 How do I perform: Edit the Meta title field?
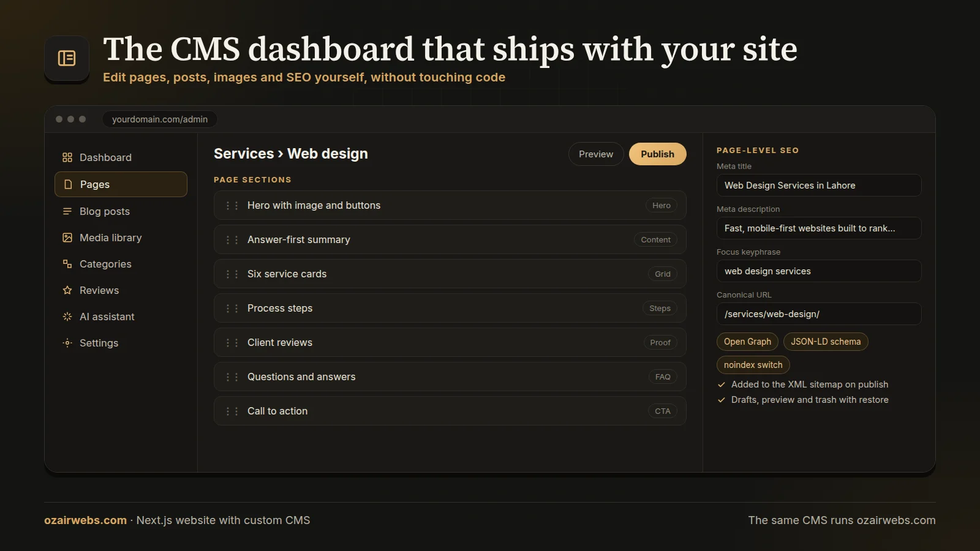[819, 186]
